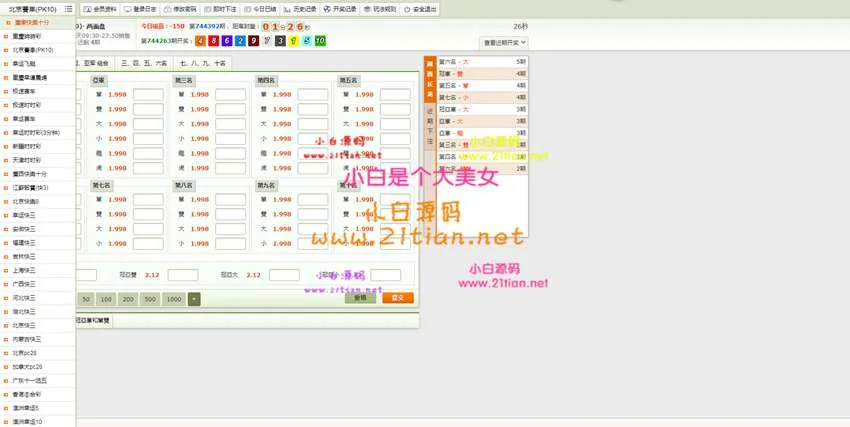Open 玩法规则 game rules toolbar icon
This screenshot has height=427, width=850.
(x=383, y=8)
